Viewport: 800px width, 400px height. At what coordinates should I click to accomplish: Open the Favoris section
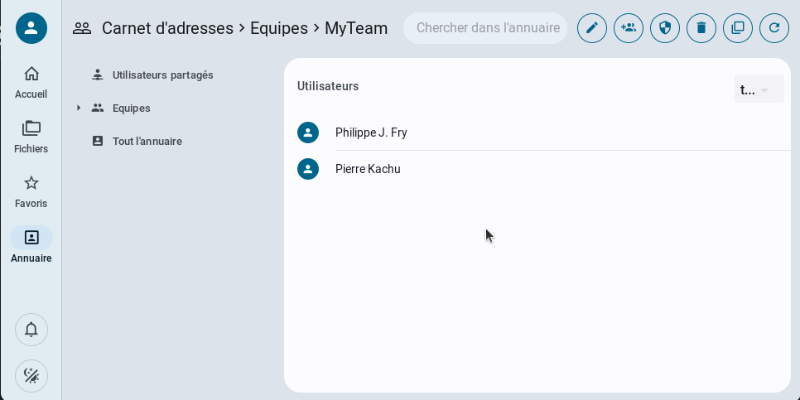(x=31, y=191)
